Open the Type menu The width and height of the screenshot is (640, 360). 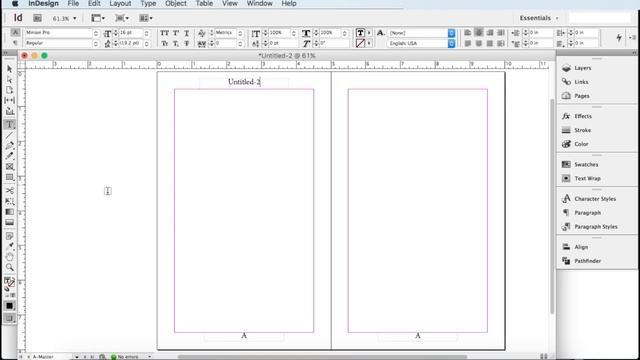[x=148, y=4]
